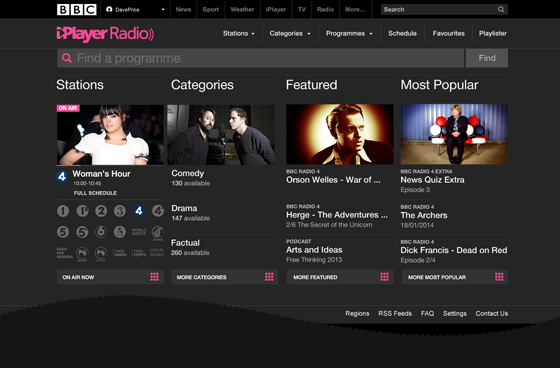Image resolution: width=560 pixels, height=368 pixels.
Task: Select the Radio nan Gàidheal station logo
Action: [x=64, y=253]
